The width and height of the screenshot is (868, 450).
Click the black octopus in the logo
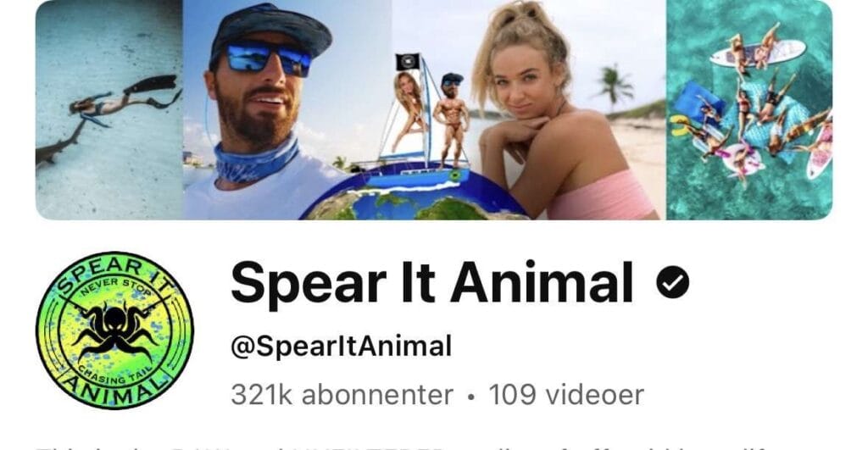pyautogui.click(x=115, y=331)
